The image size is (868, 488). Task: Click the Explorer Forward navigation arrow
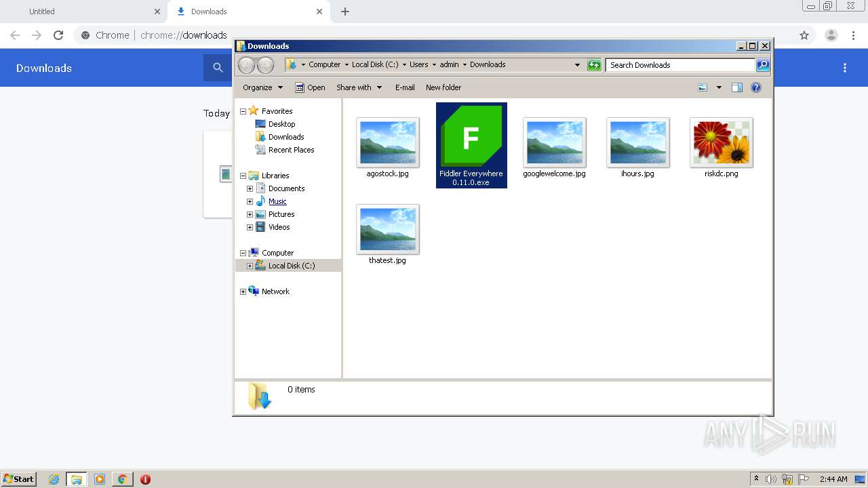click(x=265, y=65)
